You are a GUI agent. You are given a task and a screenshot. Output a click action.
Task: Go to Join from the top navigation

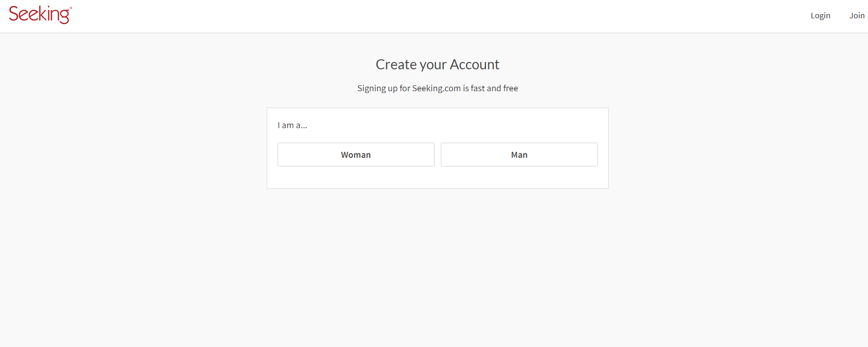[857, 16]
